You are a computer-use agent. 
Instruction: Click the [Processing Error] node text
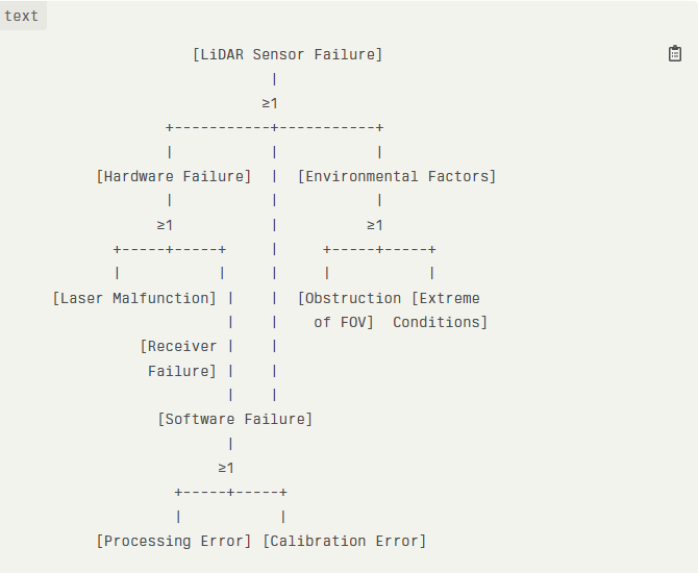point(174,541)
